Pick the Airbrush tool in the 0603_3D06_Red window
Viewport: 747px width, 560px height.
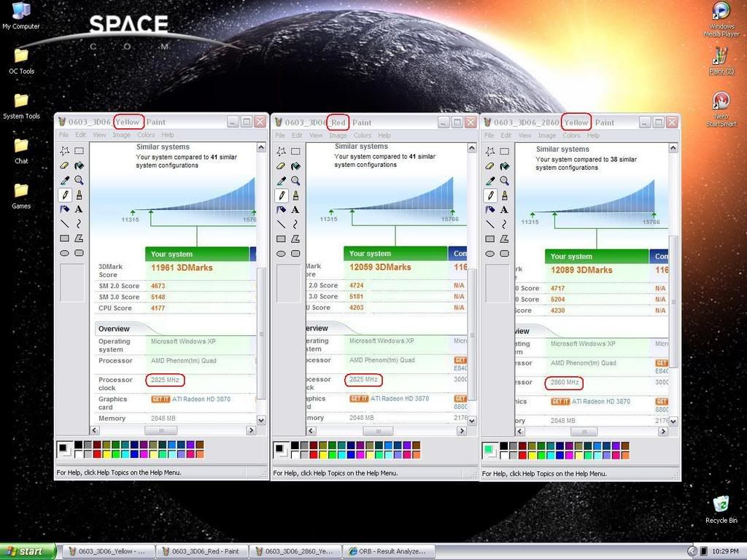click(282, 209)
